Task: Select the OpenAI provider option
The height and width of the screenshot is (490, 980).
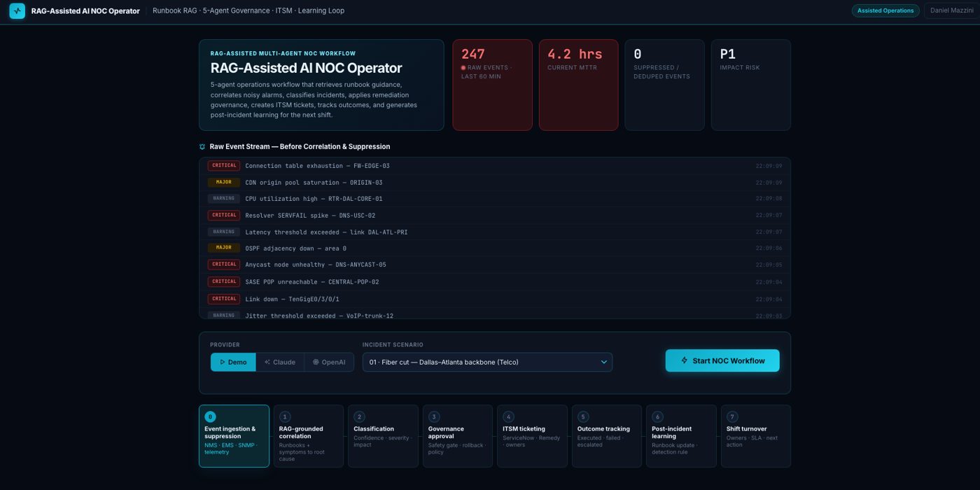Action: tap(329, 362)
